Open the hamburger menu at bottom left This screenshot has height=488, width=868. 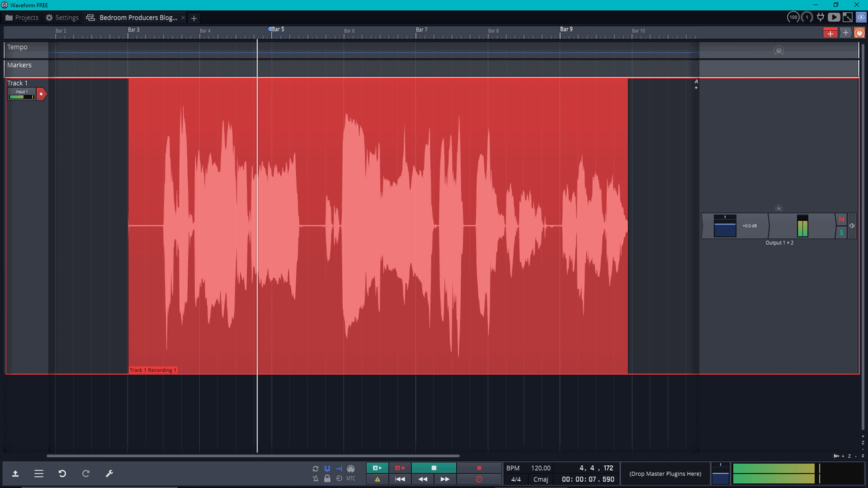pos(39,473)
